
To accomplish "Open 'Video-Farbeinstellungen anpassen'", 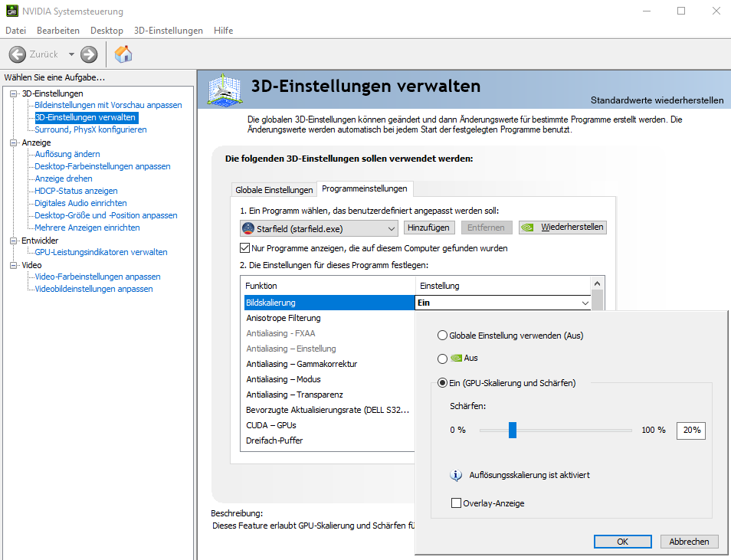I will 97,277.
